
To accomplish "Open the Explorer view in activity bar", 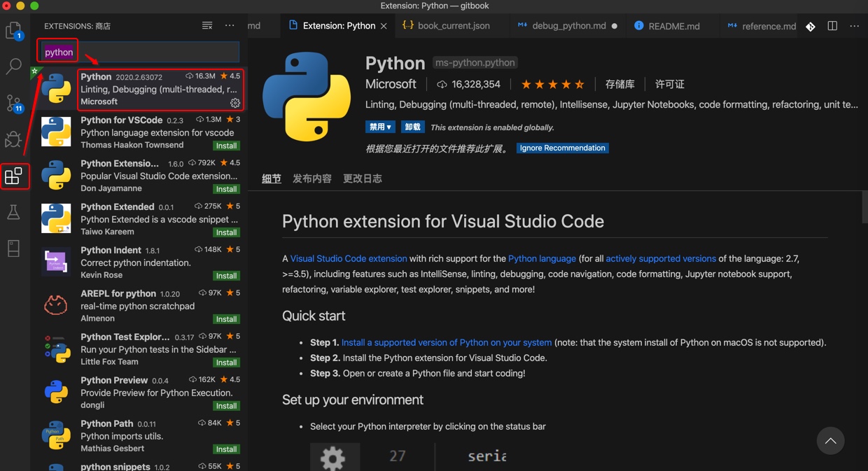I will tap(14, 30).
